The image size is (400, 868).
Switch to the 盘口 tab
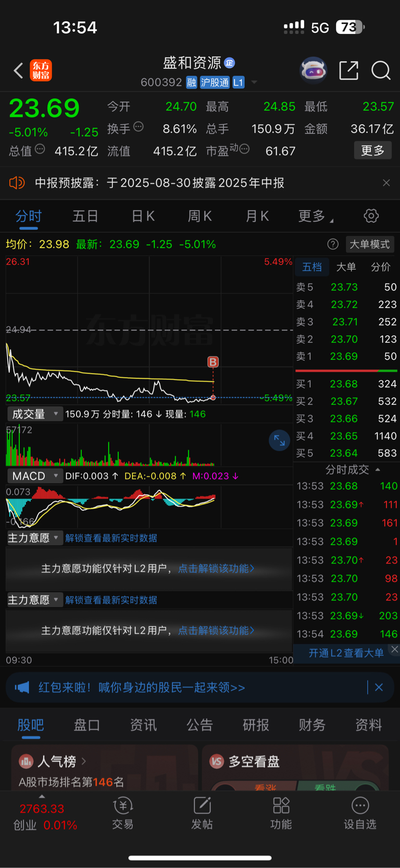[x=87, y=725]
